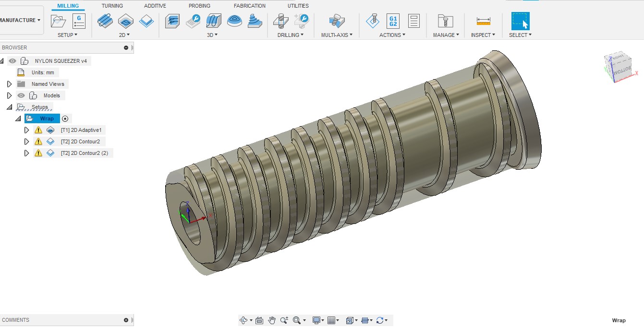Click the MANUFACTURE workspace switcher
This screenshot has width=644, height=328.
coord(19,20)
